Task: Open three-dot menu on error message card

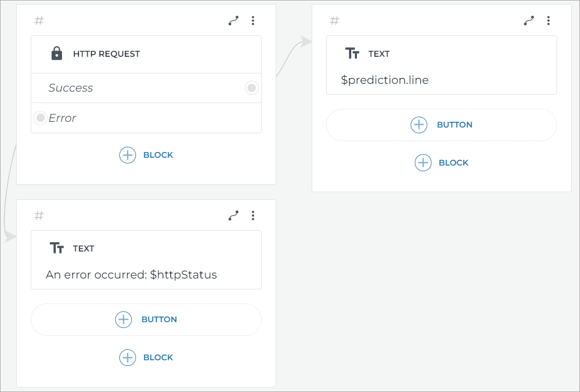Action: tap(253, 216)
